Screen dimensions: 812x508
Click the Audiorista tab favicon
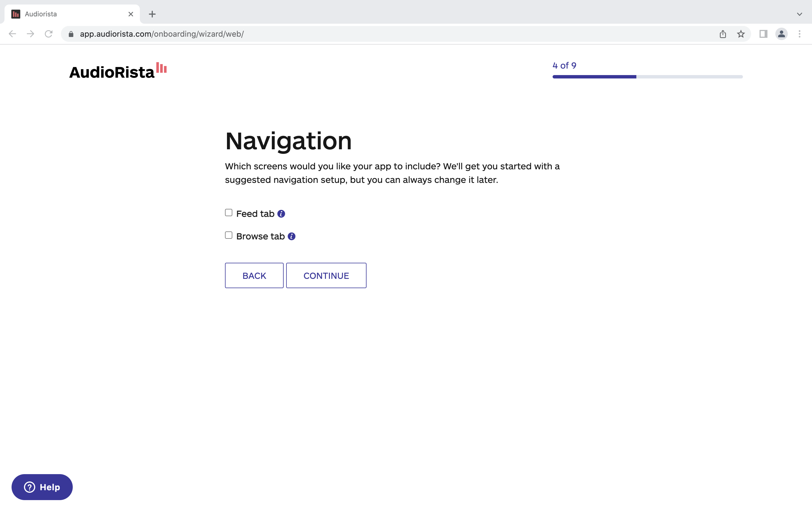tap(16, 14)
